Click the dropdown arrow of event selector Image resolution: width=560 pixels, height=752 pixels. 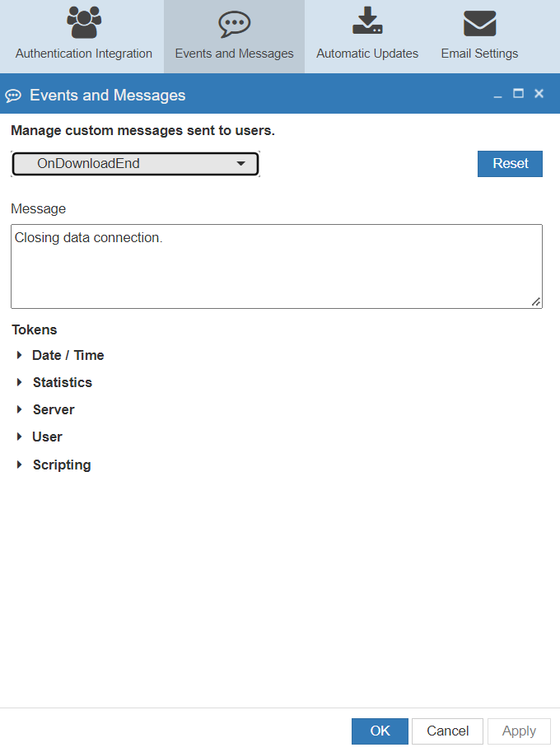coord(241,164)
